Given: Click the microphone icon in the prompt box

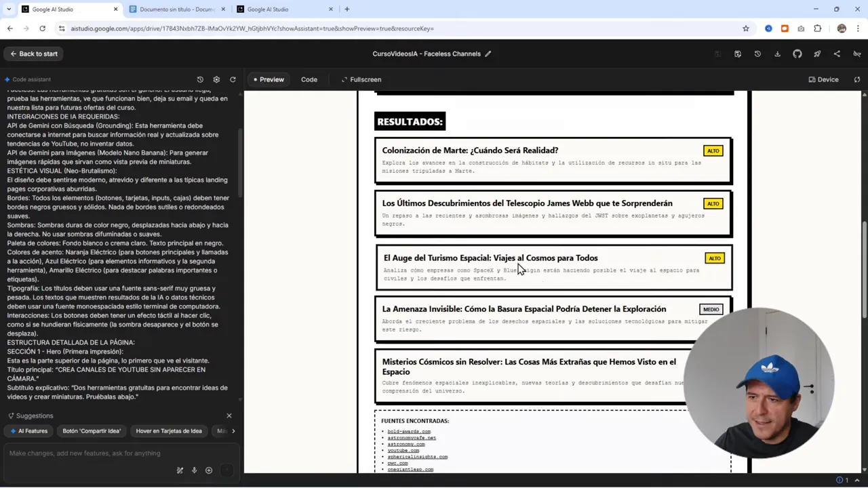Looking at the screenshot, I should tap(195, 470).
